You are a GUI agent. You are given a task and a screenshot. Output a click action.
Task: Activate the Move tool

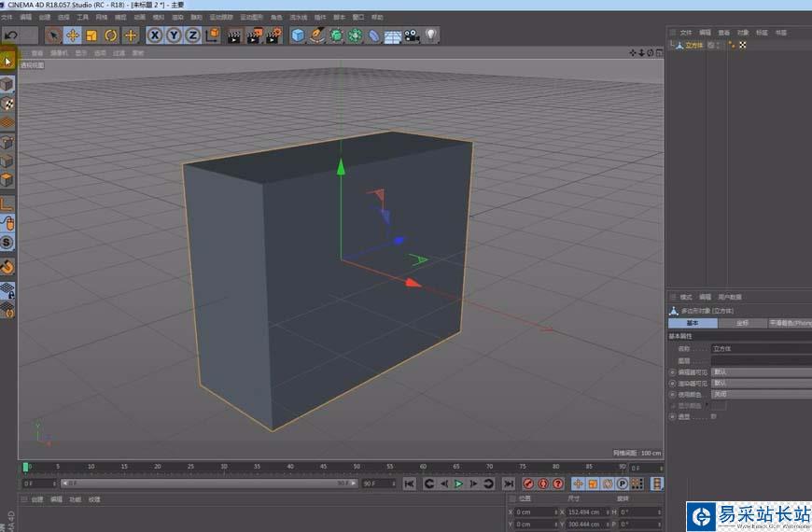[73, 35]
